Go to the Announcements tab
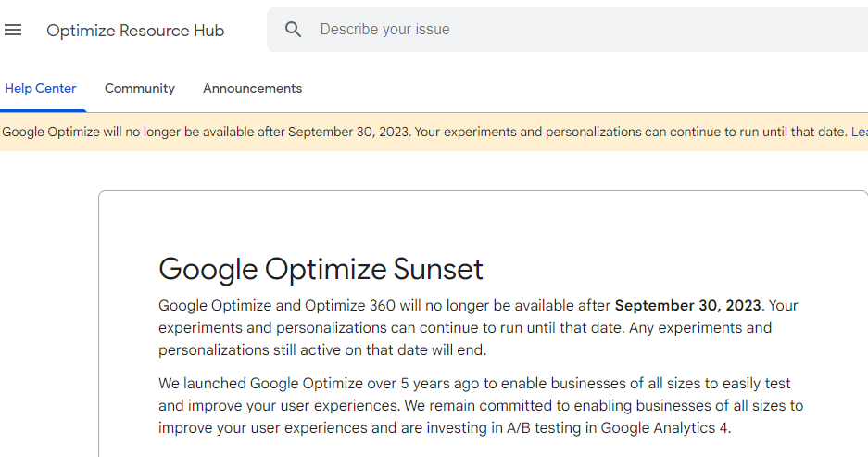Viewport: 868px width, 457px height. click(x=252, y=89)
